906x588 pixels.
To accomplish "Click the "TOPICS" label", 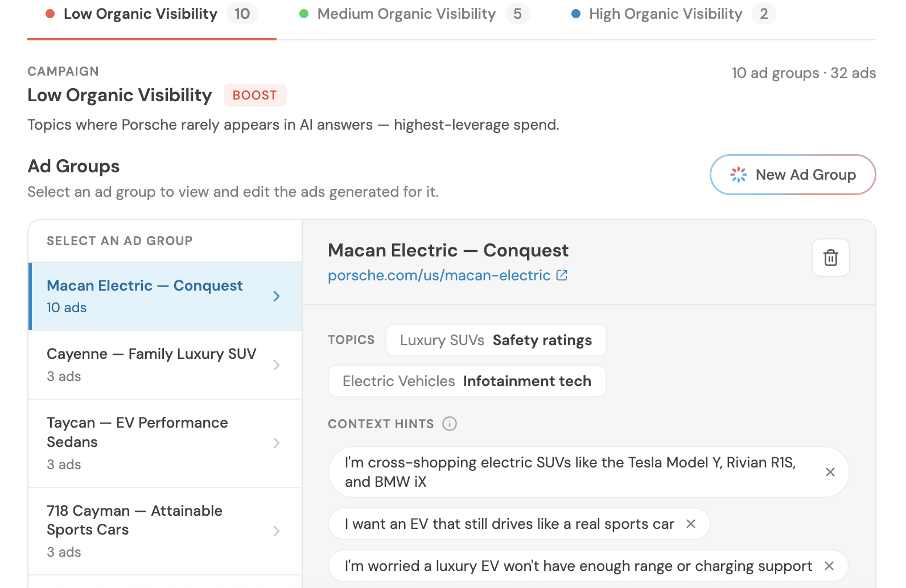I will pyautogui.click(x=351, y=340).
